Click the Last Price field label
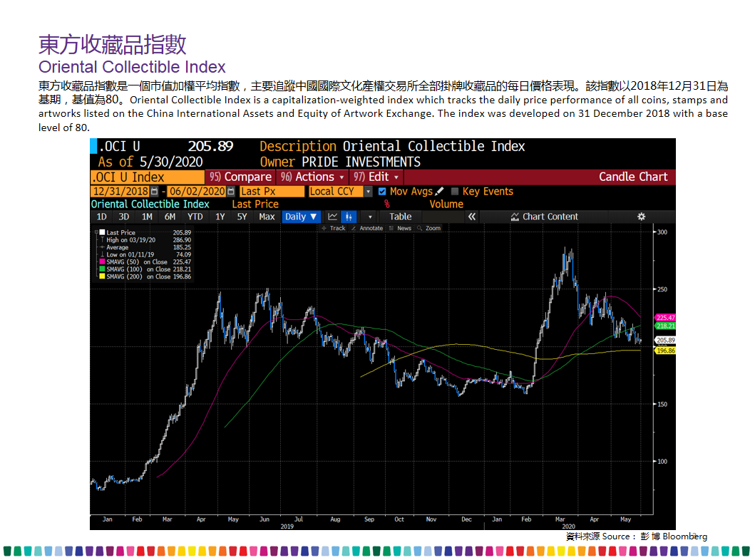 tap(255, 204)
